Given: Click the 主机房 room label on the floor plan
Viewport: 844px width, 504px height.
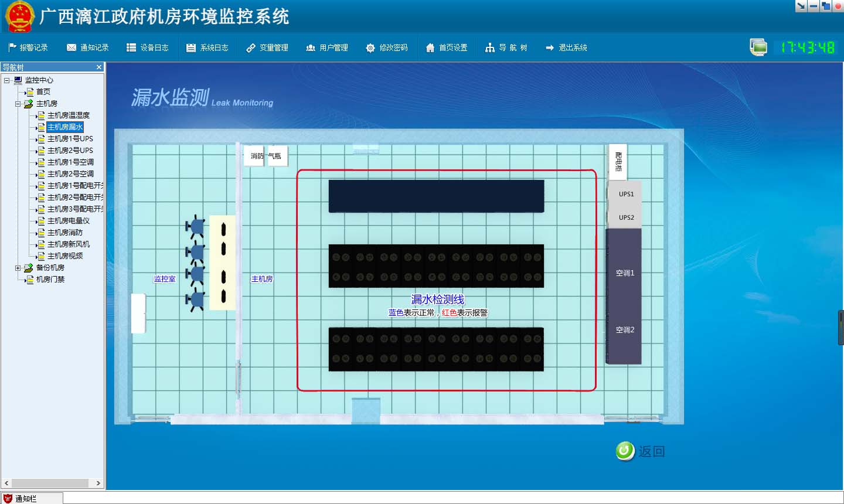Looking at the screenshot, I should coord(262,279).
